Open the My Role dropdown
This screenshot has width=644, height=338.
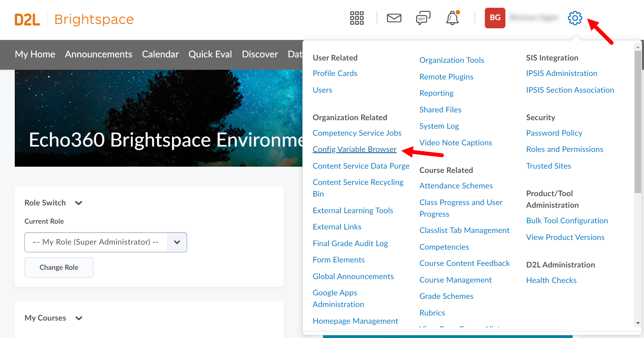(106, 242)
